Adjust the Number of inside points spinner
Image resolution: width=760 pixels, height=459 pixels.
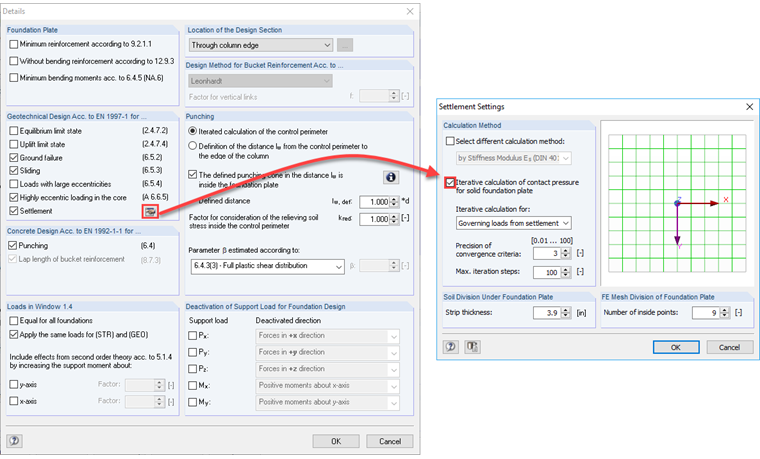[x=725, y=313]
